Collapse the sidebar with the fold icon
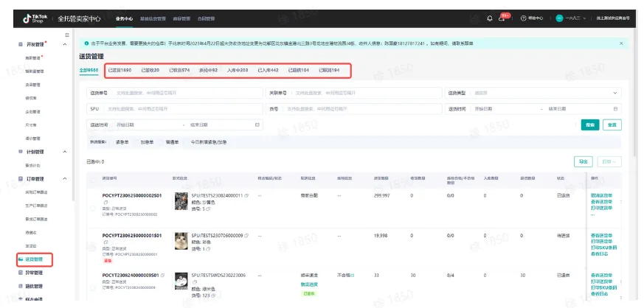Viewport: 644px width, 308px height. pyautogui.click(x=67, y=35)
